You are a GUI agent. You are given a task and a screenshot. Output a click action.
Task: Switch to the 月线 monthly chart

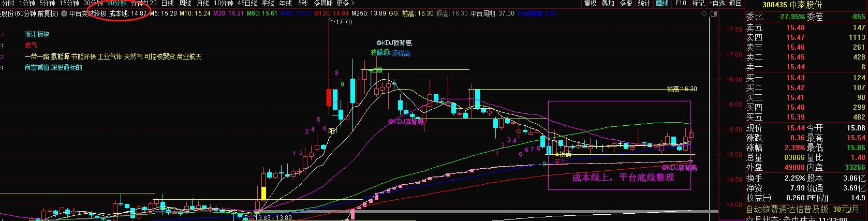(202, 3)
